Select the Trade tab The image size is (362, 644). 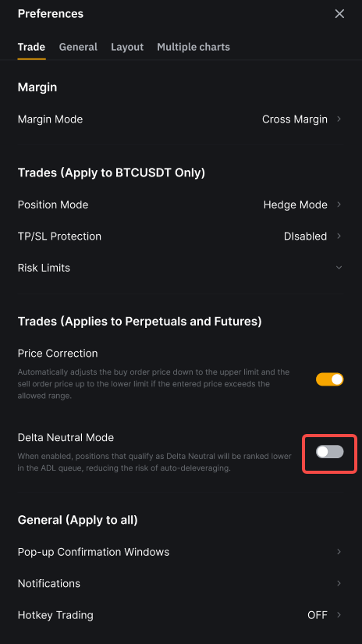31,47
